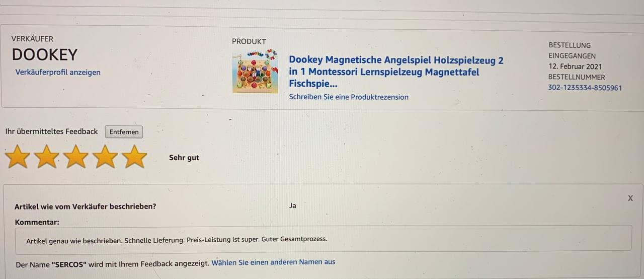The width and height of the screenshot is (644, 279).
Task: Click the Sehr gut rating label
Action: (x=184, y=158)
